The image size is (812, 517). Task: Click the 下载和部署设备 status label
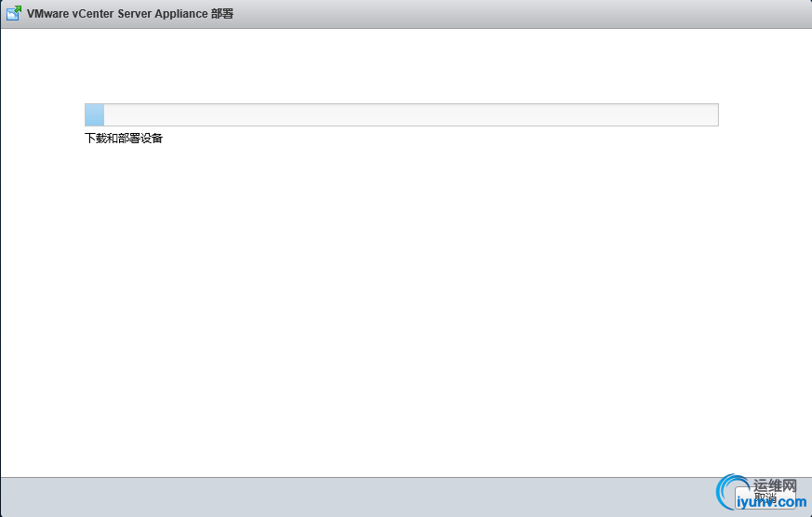tap(124, 139)
